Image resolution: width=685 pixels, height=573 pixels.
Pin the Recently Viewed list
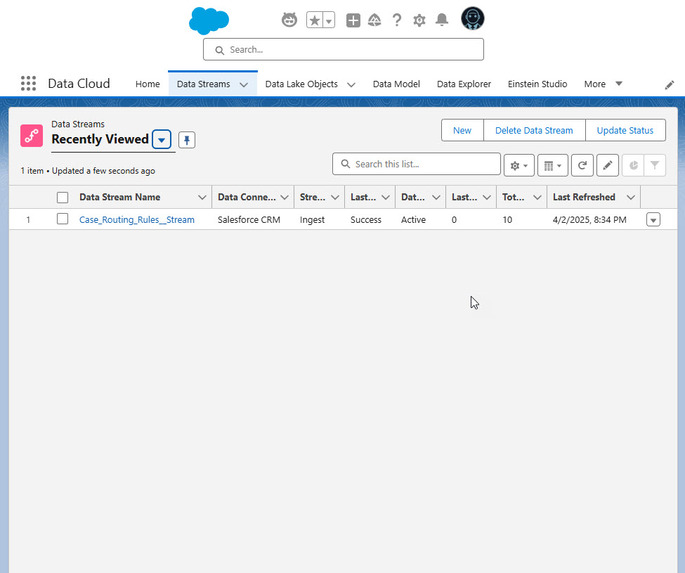187,140
